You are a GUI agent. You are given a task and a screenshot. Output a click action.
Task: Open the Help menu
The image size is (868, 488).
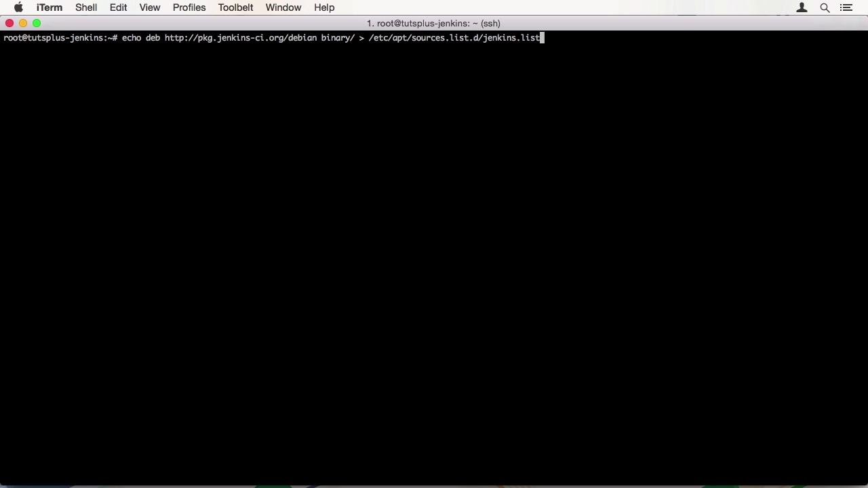(324, 7)
